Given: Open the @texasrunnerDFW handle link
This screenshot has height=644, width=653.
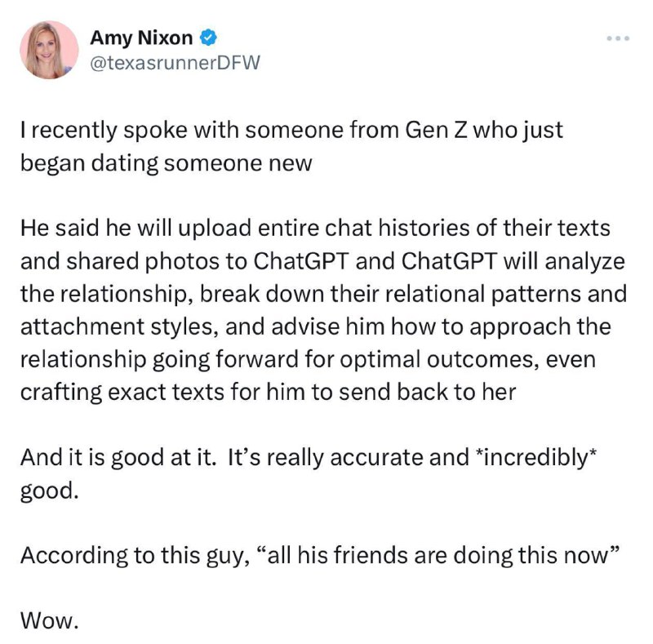Looking at the screenshot, I should coord(174,62).
